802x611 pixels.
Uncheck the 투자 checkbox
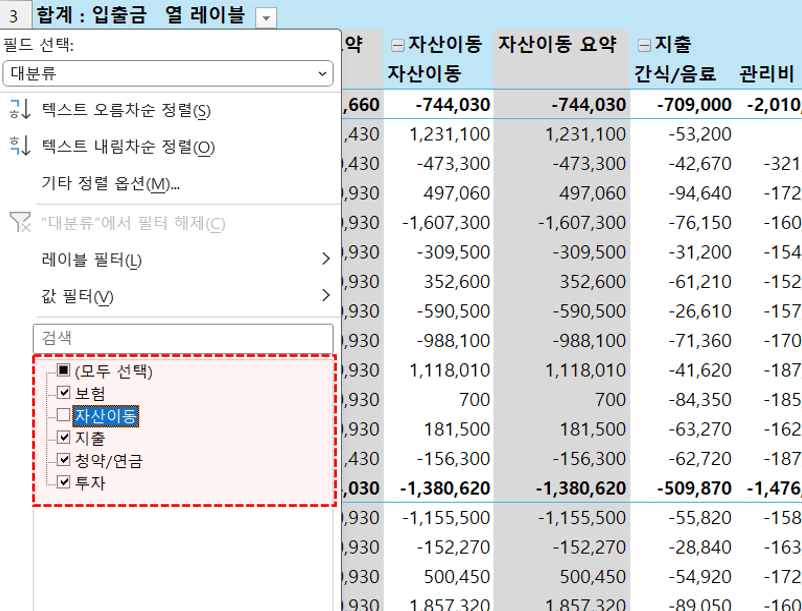63,482
